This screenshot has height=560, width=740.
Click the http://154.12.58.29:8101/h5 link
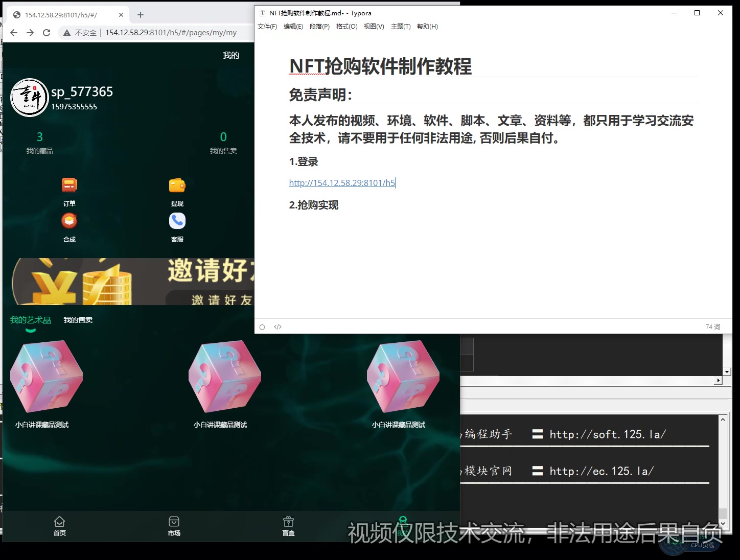[341, 182]
